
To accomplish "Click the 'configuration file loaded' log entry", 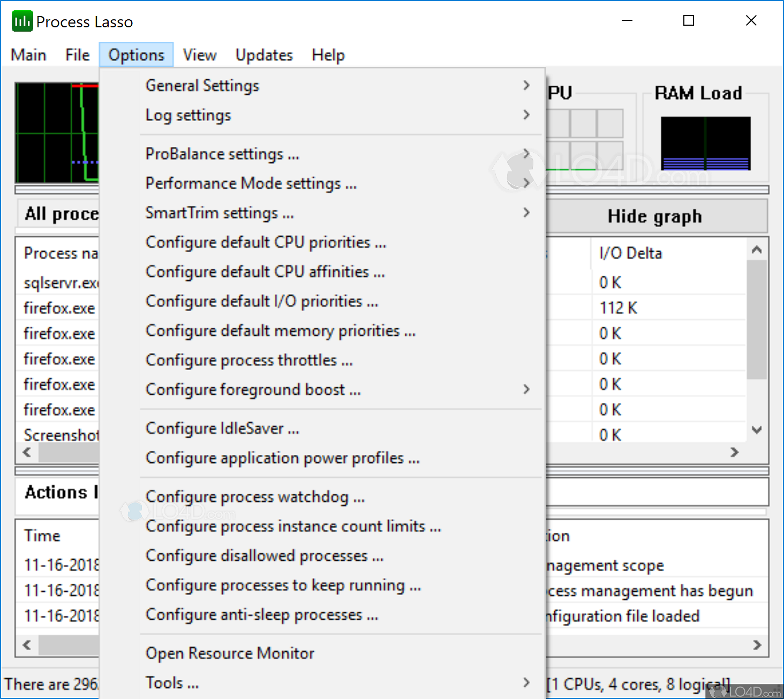I will point(622,616).
